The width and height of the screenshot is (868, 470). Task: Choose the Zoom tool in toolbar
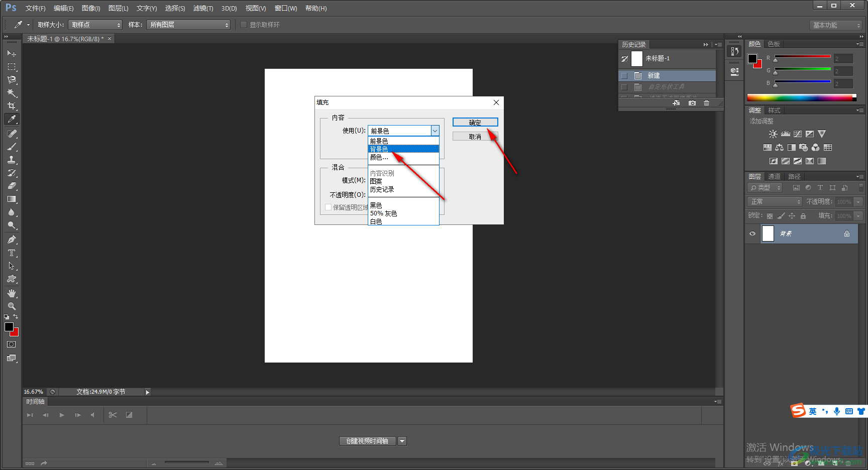[x=12, y=306]
